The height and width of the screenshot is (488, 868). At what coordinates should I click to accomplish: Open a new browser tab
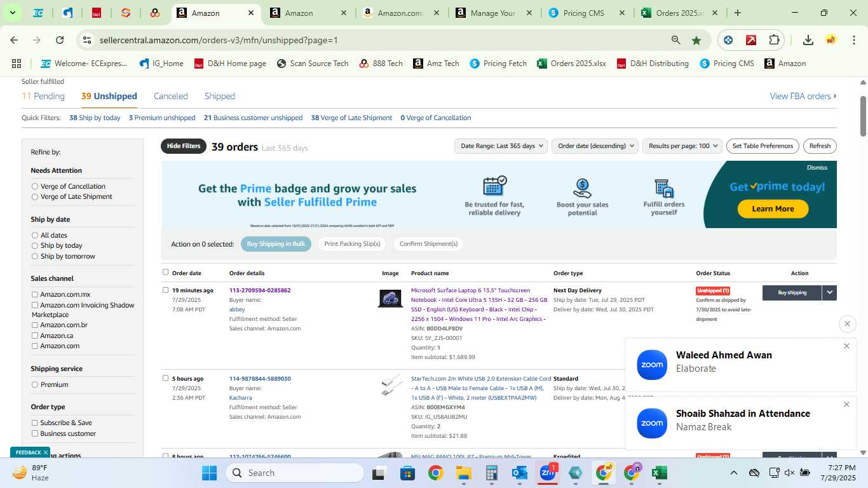[x=737, y=13]
